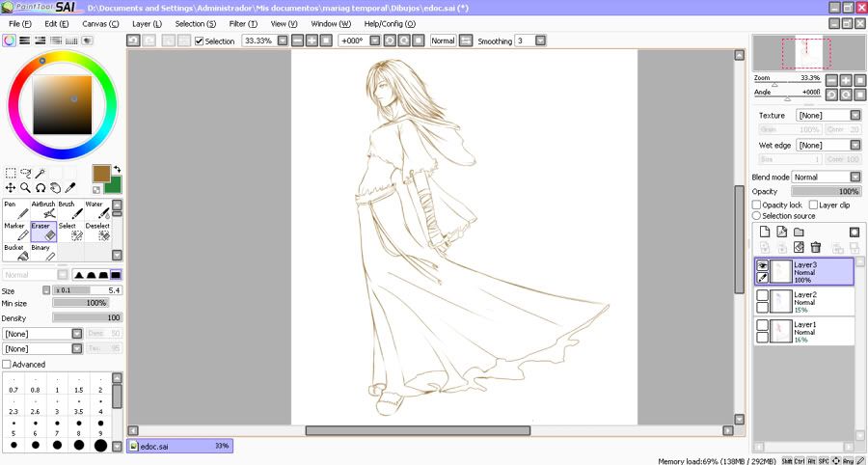Activate the rotate canvas tool
The height and width of the screenshot is (465, 868).
pos(41,188)
